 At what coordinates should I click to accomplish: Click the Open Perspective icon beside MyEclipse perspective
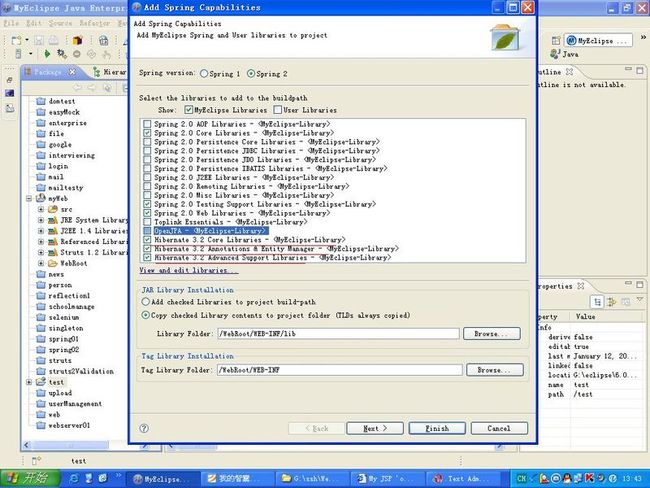556,40
